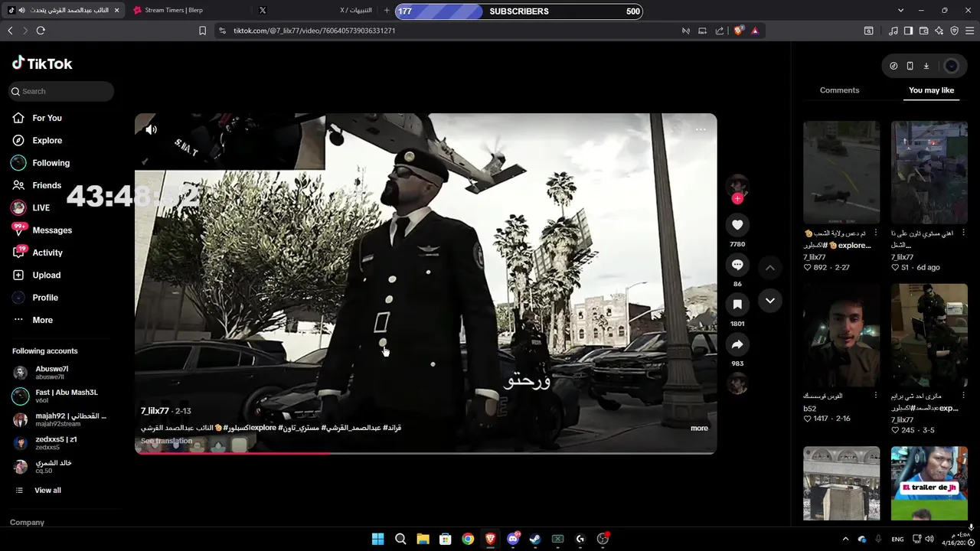Go to the previous video with up arrow
The height and width of the screenshot is (551, 980).
point(770,268)
